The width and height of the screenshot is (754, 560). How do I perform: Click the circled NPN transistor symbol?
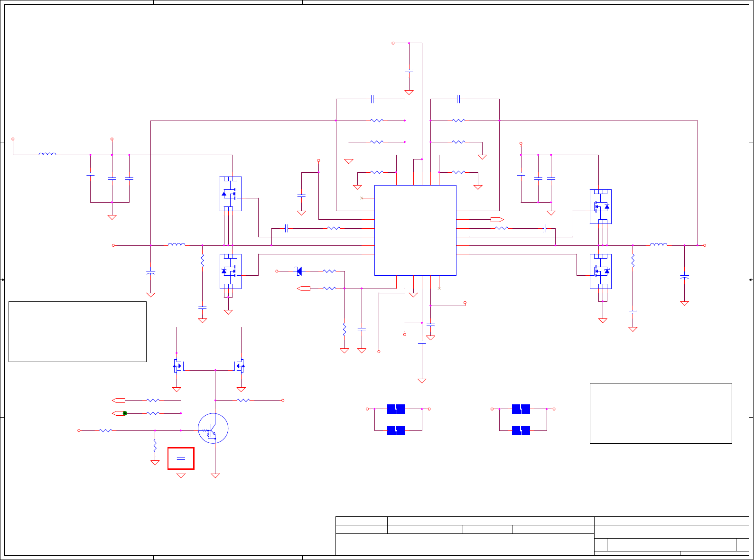[x=213, y=429]
